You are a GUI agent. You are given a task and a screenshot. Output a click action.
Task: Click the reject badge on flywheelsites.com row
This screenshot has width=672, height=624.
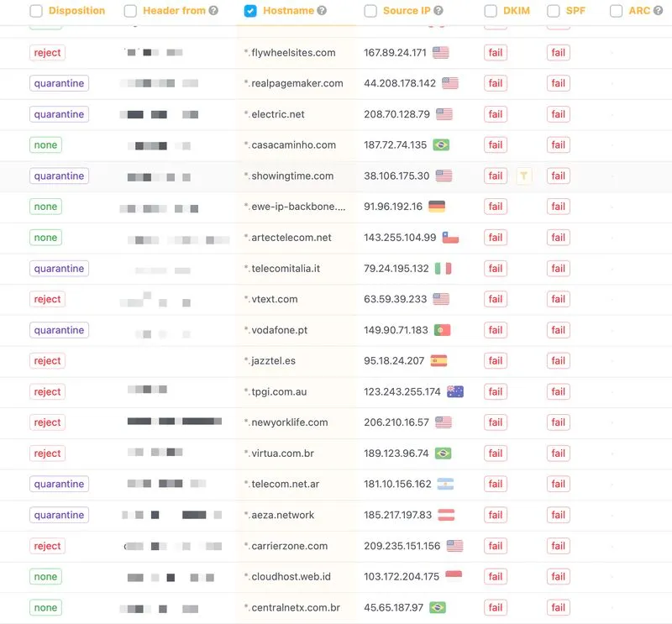[x=47, y=52]
